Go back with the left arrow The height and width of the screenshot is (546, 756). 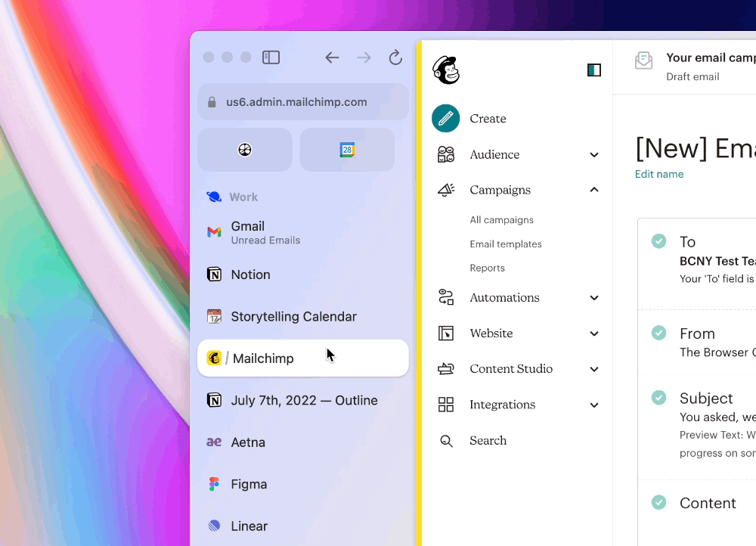tap(332, 58)
